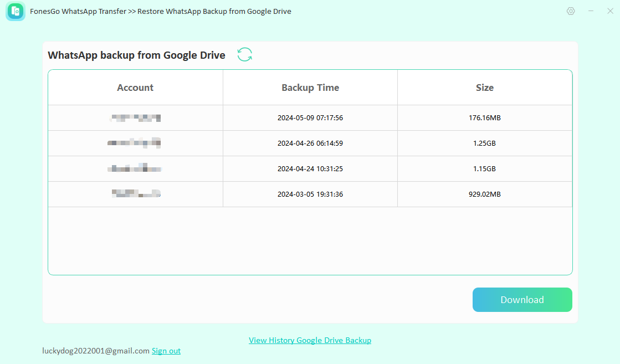
Task: Pick the backup dated 2024-03-05 19:31:36
Action: pos(310,194)
